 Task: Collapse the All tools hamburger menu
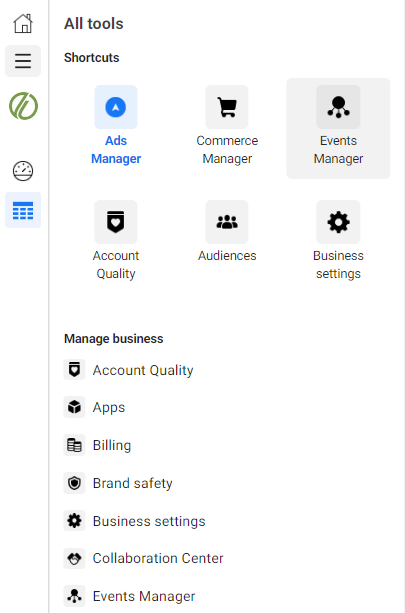click(23, 61)
